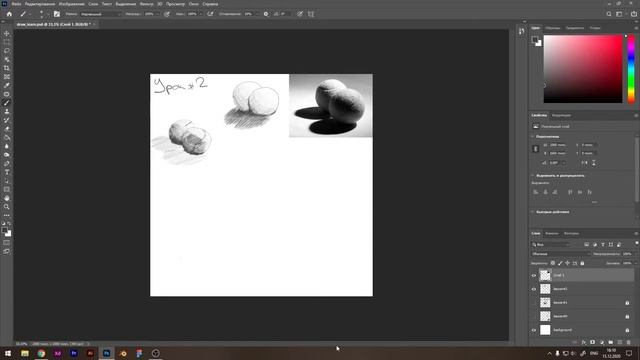Click the Home icon in options bar

click(9, 14)
